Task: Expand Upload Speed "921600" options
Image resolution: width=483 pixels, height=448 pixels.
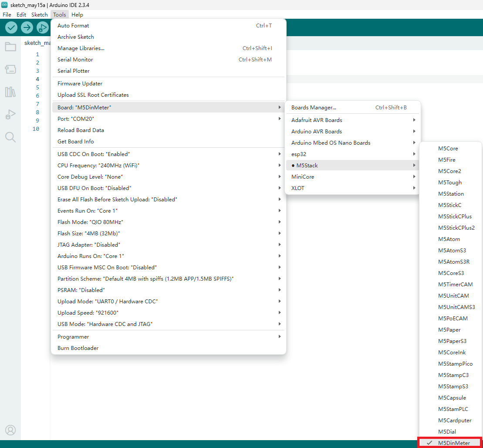Action: (169, 312)
